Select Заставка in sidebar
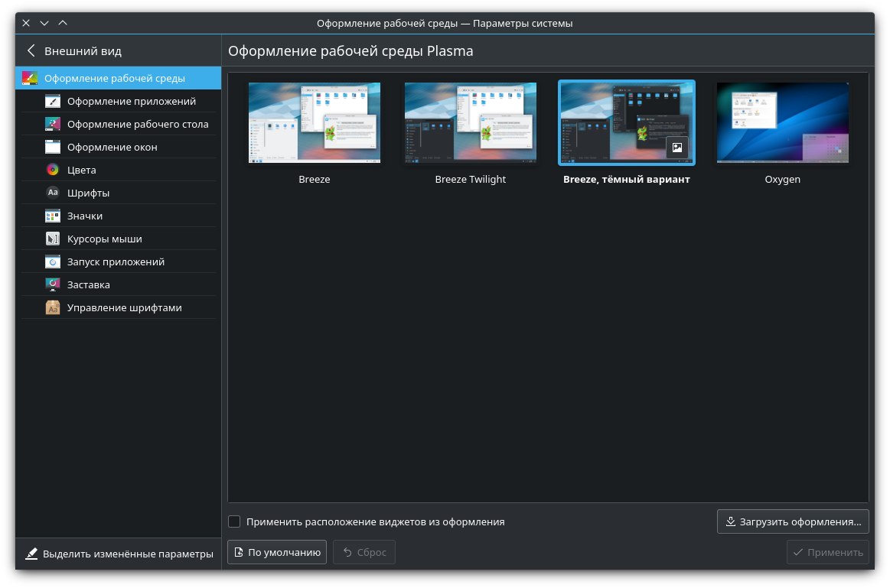 point(119,284)
